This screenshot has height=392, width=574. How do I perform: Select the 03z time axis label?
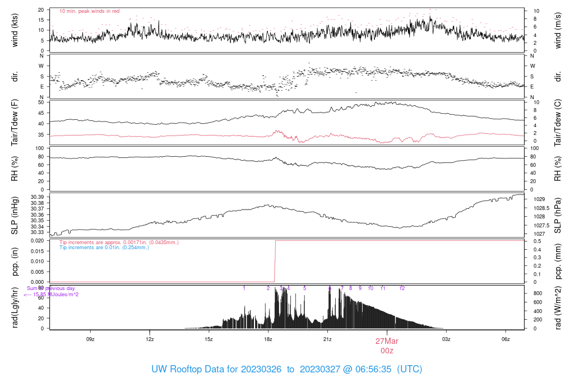click(x=446, y=339)
